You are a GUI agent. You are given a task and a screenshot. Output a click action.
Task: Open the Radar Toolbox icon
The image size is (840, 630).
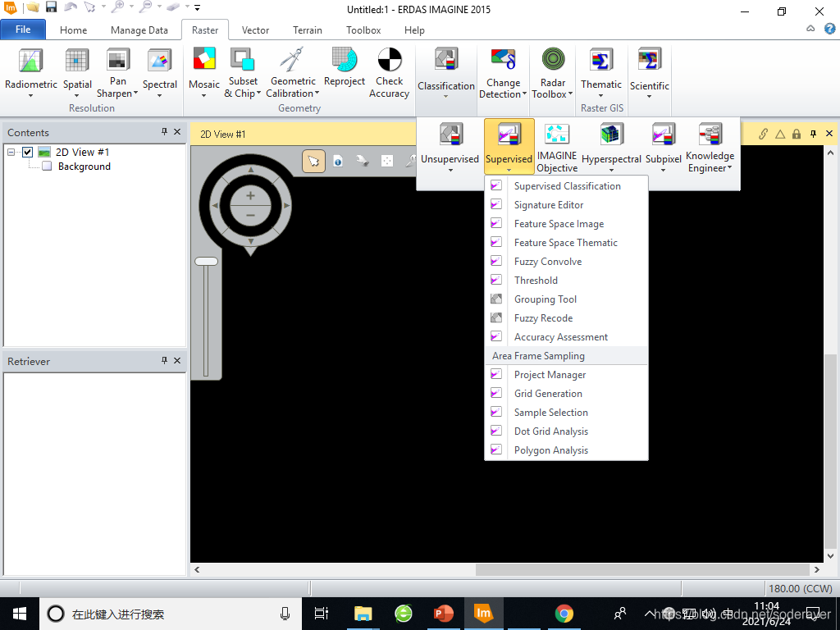click(x=553, y=59)
